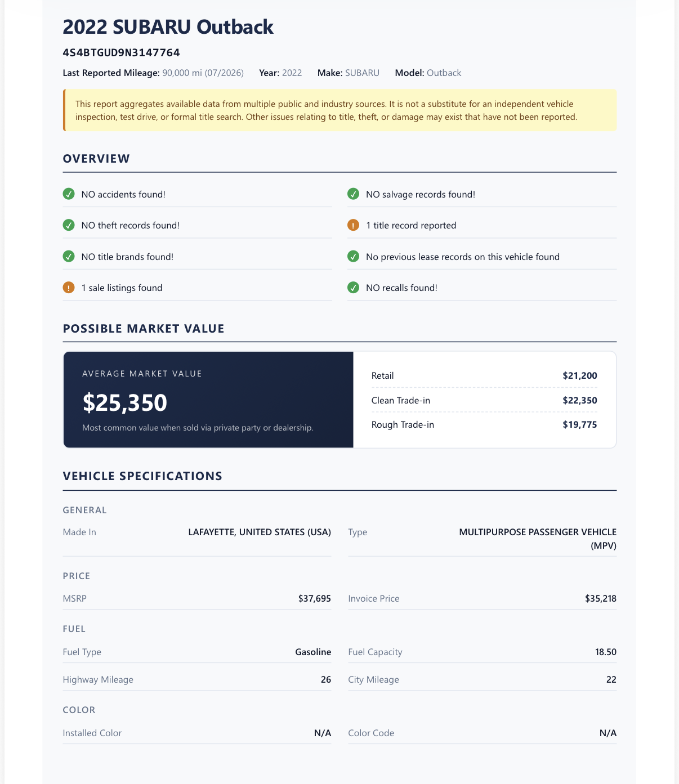Viewport: 679px width, 784px height.
Task: Click green check icon beside NO title brands
Action: tap(69, 257)
